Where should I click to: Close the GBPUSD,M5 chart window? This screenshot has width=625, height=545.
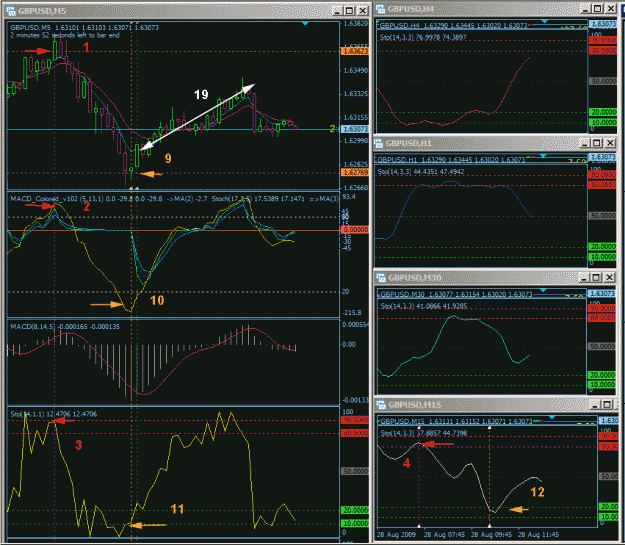[x=363, y=11]
